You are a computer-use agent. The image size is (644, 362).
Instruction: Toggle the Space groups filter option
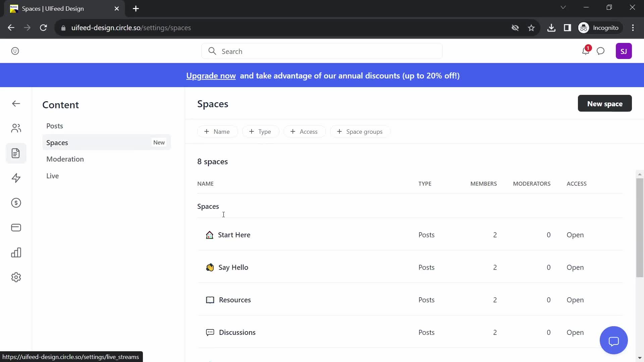point(361,132)
